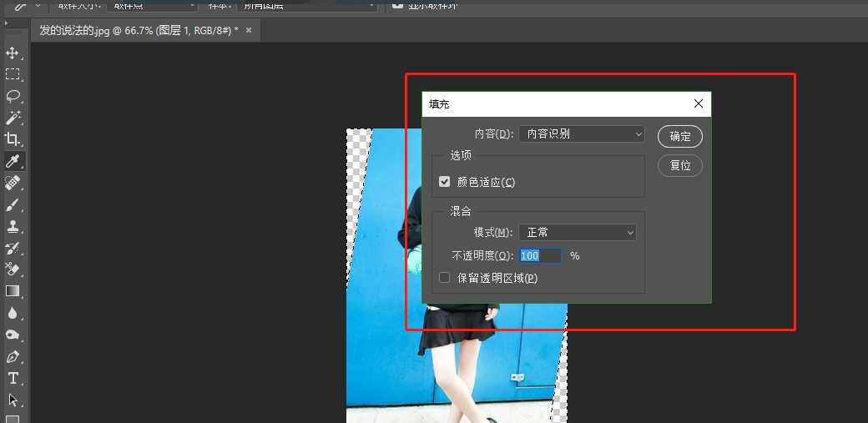The width and height of the screenshot is (868, 423).
Task: Select the Move tool
Action: [x=13, y=53]
